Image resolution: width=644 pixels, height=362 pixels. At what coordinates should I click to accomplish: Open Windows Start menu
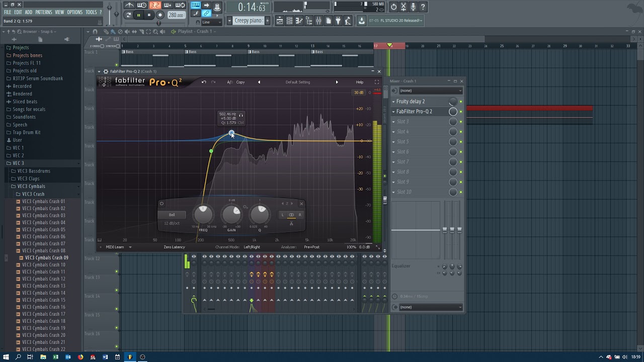[6, 357]
